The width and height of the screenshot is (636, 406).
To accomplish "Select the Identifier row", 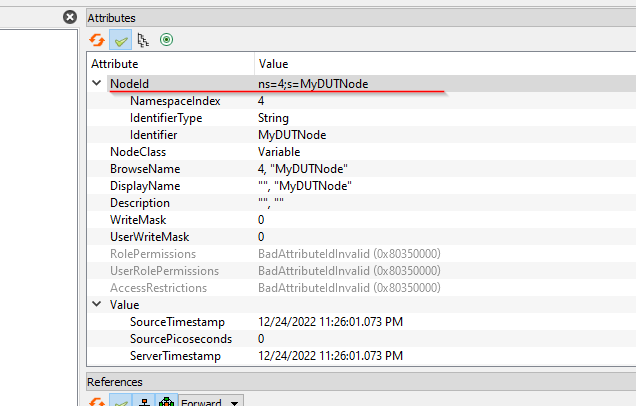I will [x=362, y=135].
